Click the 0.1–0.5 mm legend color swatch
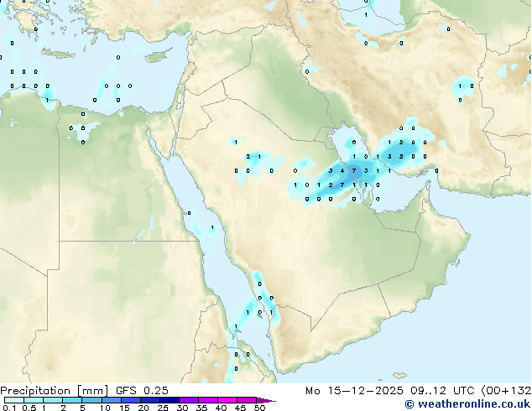This screenshot has height=411, width=532. pos(14,400)
